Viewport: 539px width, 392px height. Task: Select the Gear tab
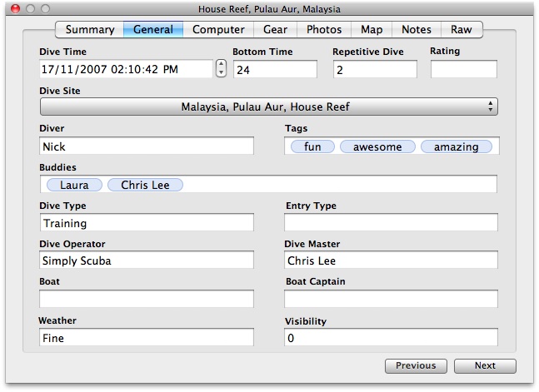coord(275,30)
